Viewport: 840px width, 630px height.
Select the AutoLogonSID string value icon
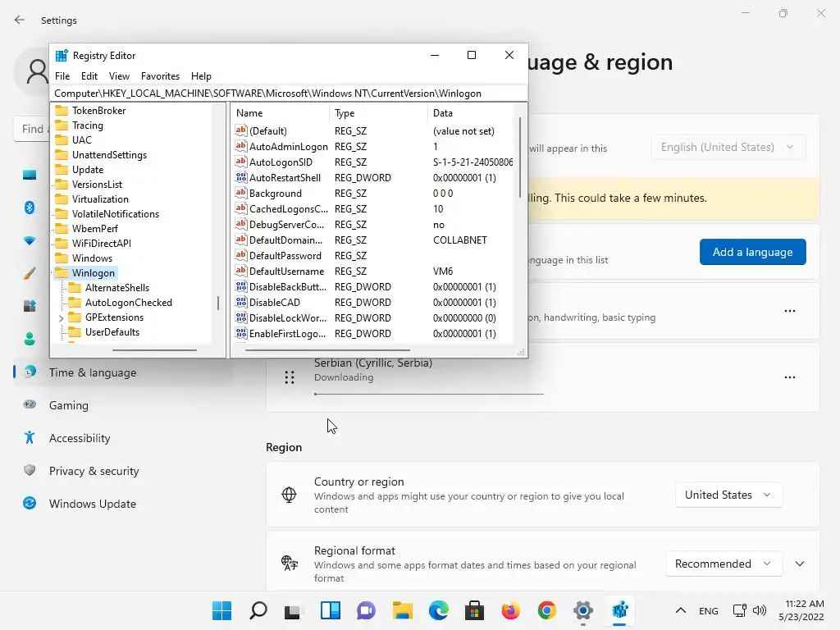coord(241,162)
